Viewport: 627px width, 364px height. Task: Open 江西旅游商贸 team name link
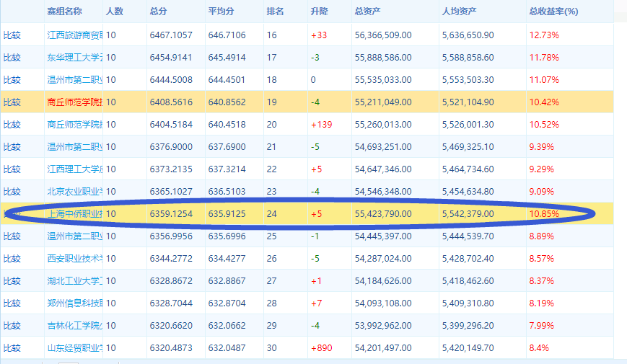pos(74,35)
